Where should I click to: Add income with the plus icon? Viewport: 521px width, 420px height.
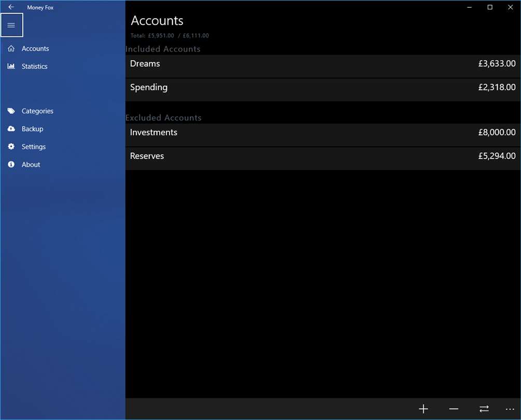pyautogui.click(x=424, y=409)
